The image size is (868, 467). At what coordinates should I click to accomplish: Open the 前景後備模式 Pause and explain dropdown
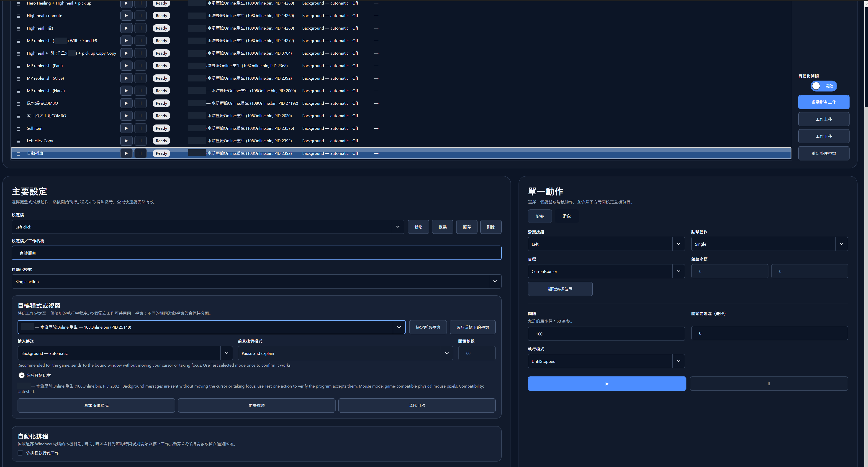(447, 353)
